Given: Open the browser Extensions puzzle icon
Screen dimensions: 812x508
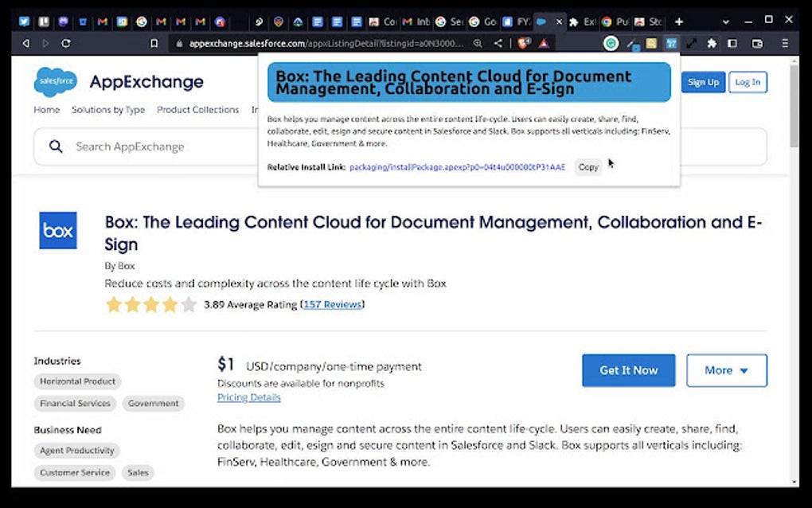Looking at the screenshot, I should click(x=711, y=44).
